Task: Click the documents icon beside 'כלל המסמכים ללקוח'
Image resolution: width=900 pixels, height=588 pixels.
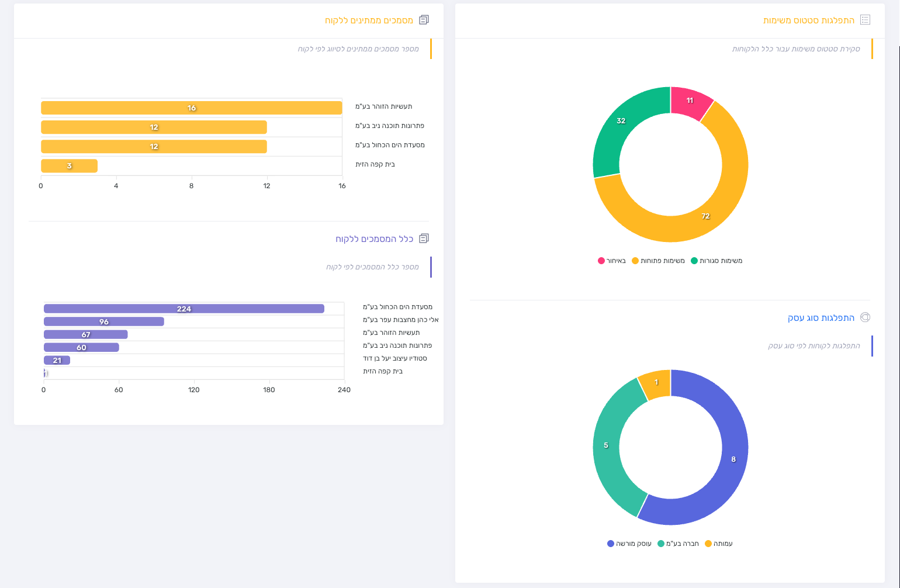Action: pos(424,238)
